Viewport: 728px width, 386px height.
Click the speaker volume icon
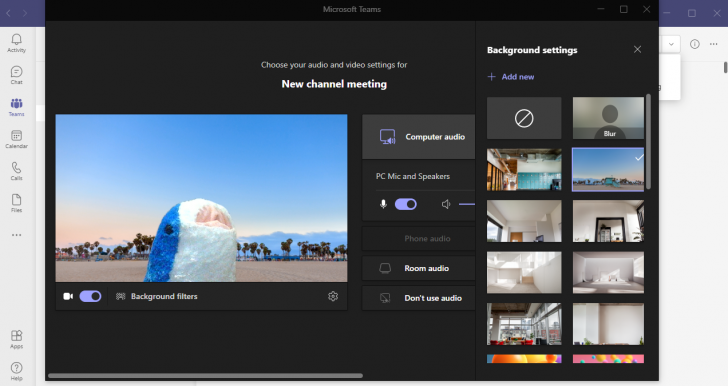[x=446, y=204]
